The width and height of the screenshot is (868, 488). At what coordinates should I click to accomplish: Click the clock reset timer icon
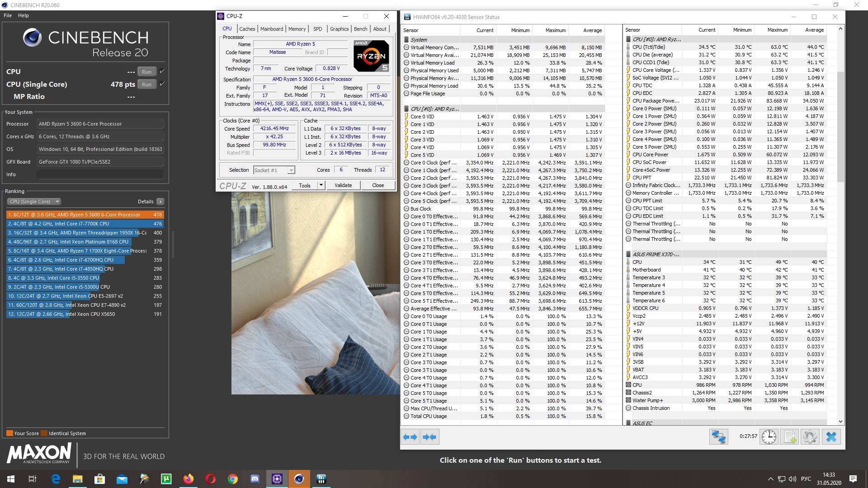[x=769, y=437]
